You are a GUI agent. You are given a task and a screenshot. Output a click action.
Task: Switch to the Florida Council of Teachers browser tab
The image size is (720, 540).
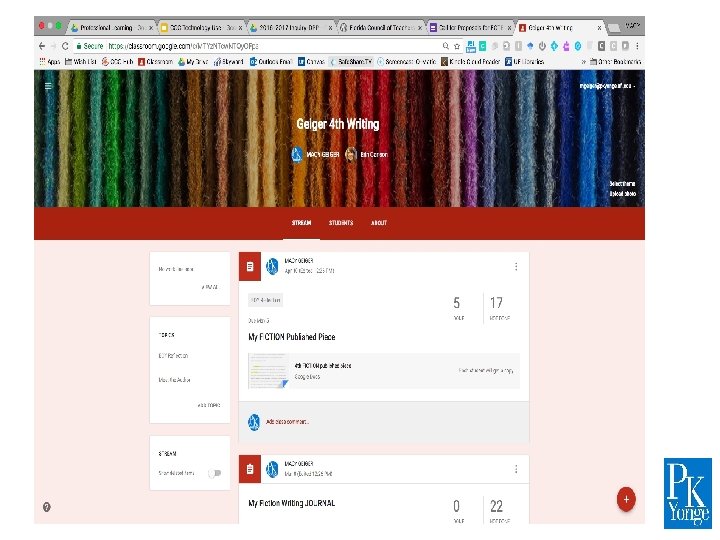pyautogui.click(x=381, y=28)
